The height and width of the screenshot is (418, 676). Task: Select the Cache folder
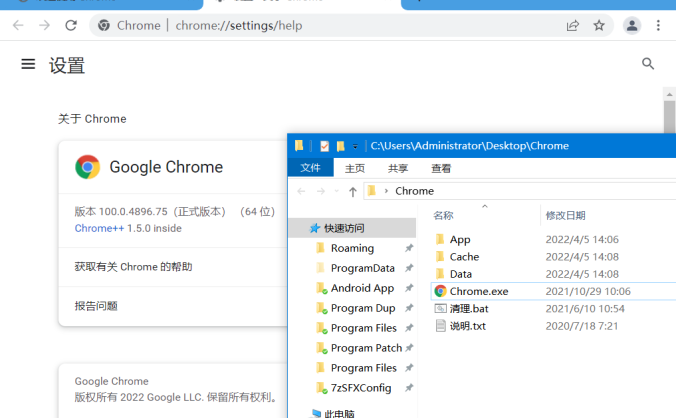coord(464,257)
